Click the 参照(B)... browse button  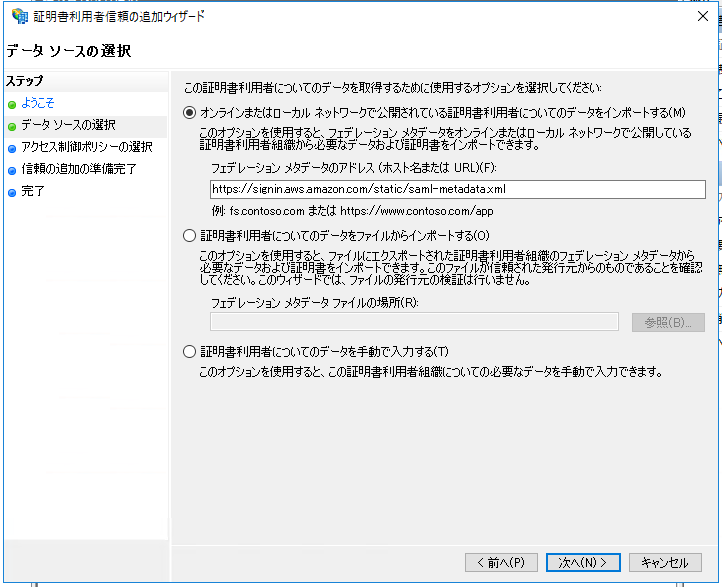pos(668,322)
